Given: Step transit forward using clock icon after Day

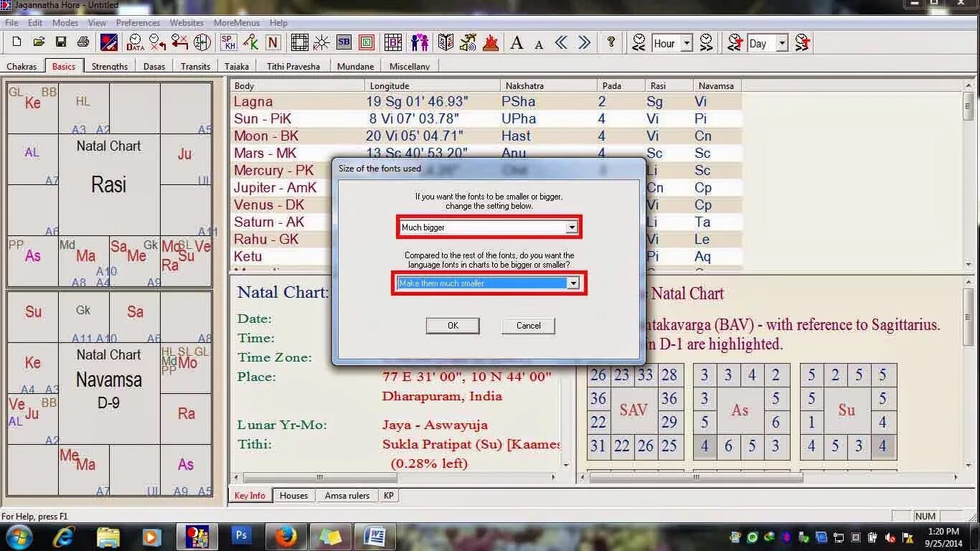Looking at the screenshot, I should pos(802,42).
